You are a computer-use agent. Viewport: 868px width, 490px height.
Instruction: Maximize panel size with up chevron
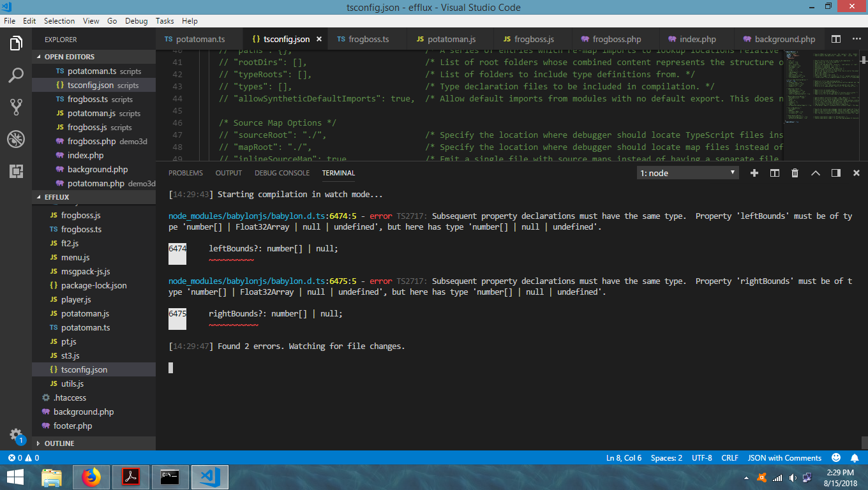[x=816, y=173]
